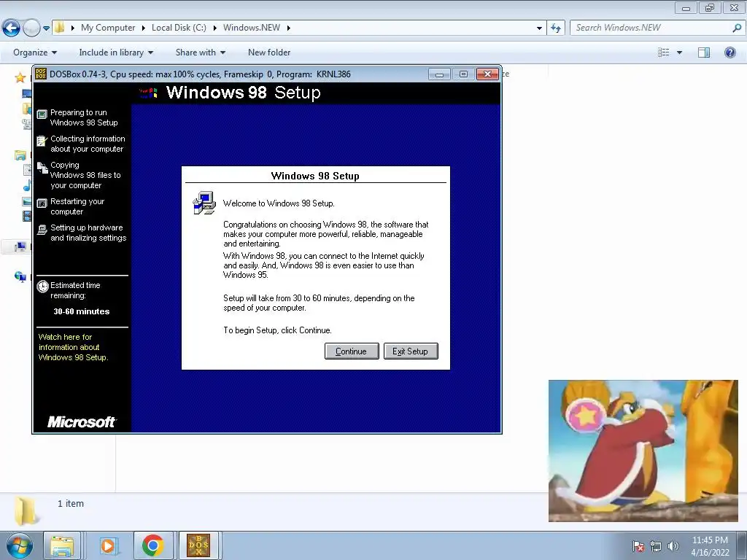Refresh the Windows.NEW folder view
This screenshot has height=560, width=747.
pyautogui.click(x=556, y=28)
